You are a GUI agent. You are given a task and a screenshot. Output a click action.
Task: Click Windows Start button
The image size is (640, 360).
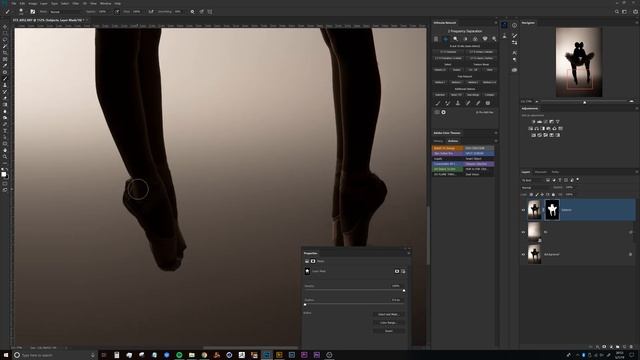click(x=6, y=355)
